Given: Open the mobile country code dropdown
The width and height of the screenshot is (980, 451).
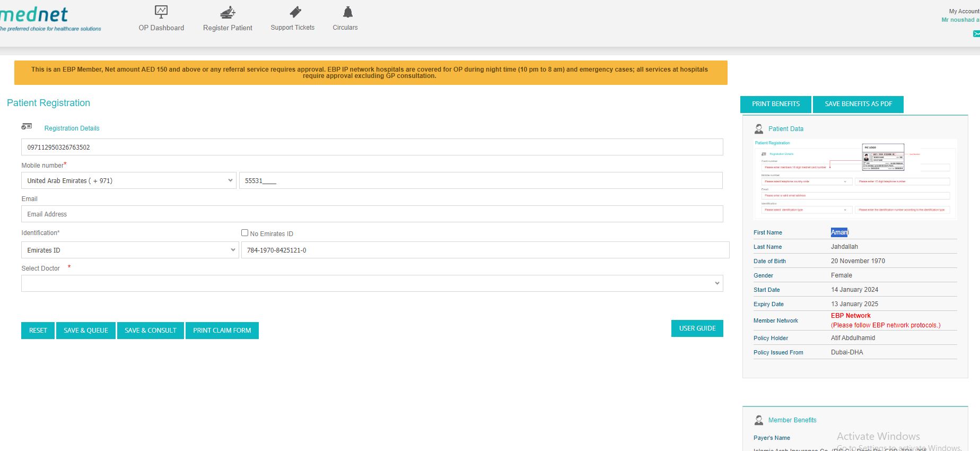Looking at the screenshot, I should [129, 180].
